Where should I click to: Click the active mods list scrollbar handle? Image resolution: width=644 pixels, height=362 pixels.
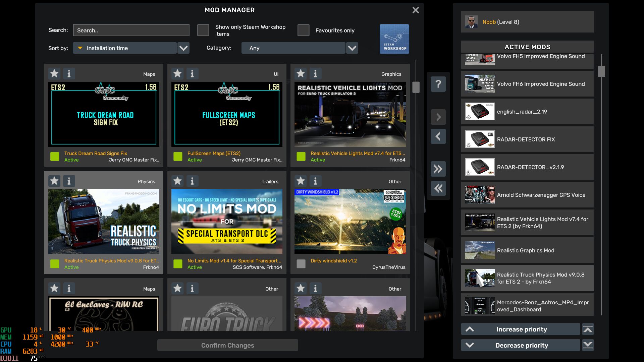[601, 71]
